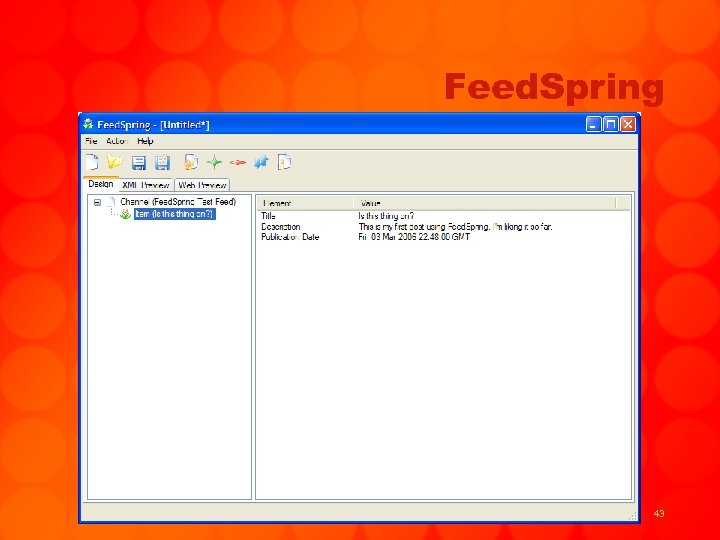Image resolution: width=720 pixels, height=540 pixels.
Task: Collapse the Channel tree node
Action: click(x=97, y=202)
